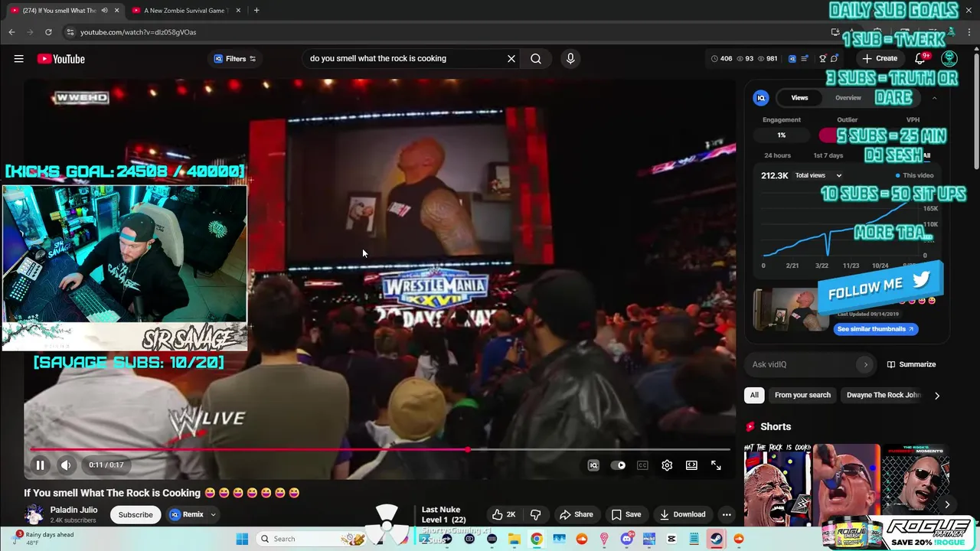Open the first Shorts thumbnail of The Rock
Screen dimensions: 980x551
point(777,484)
